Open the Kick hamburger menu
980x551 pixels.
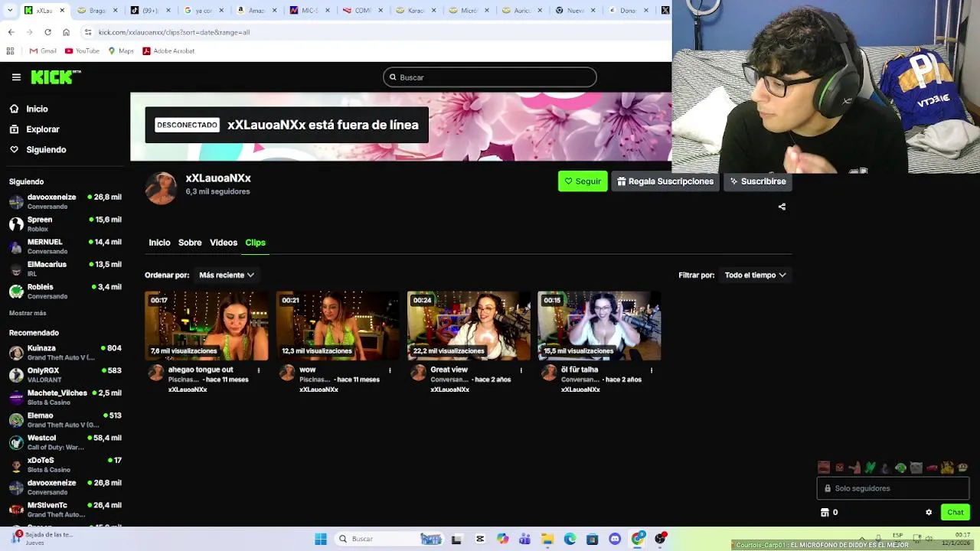[16, 77]
